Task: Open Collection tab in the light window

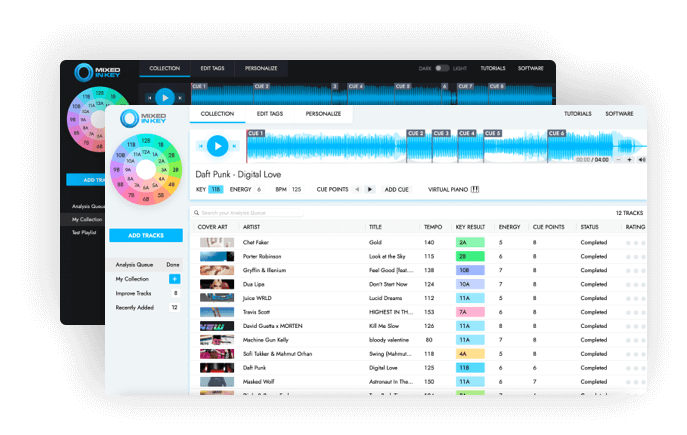Action: [x=217, y=114]
